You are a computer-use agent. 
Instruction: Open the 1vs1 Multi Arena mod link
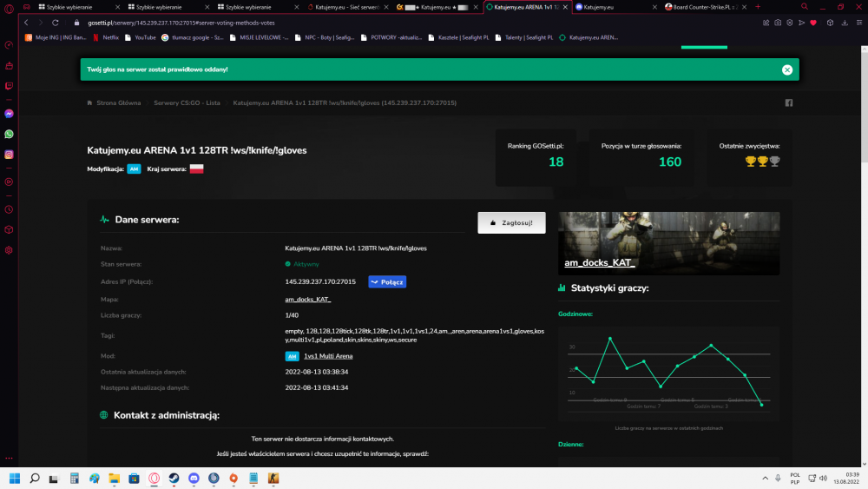pos(328,356)
